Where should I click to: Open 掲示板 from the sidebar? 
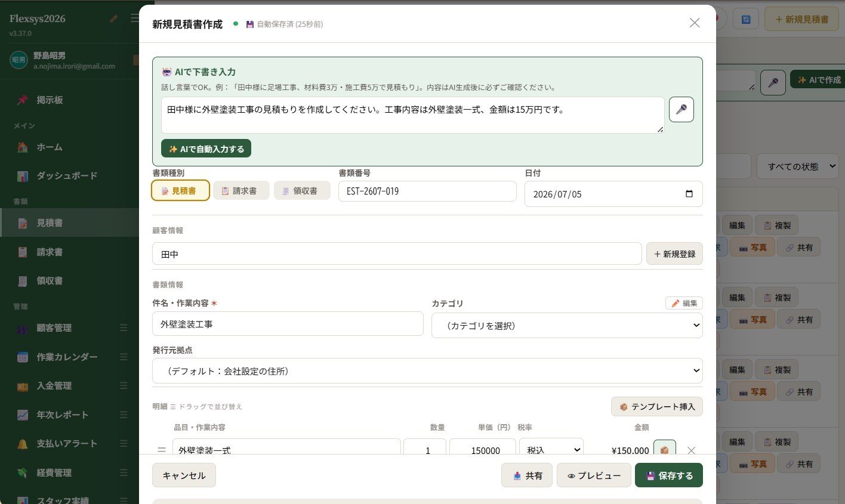(x=69, y=100)
